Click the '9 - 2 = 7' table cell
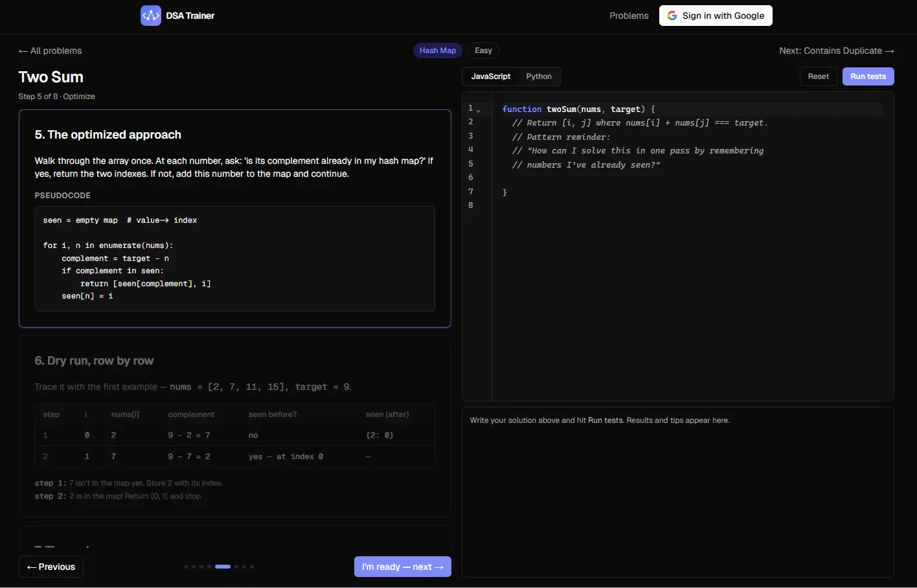Viewport: 917px width, 588px height. click(189, 435)
